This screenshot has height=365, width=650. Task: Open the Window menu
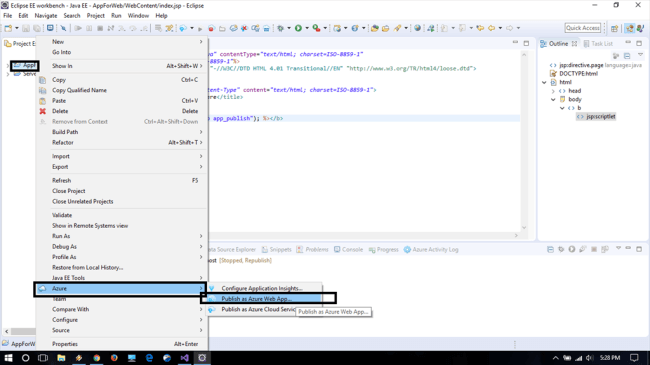138,16
